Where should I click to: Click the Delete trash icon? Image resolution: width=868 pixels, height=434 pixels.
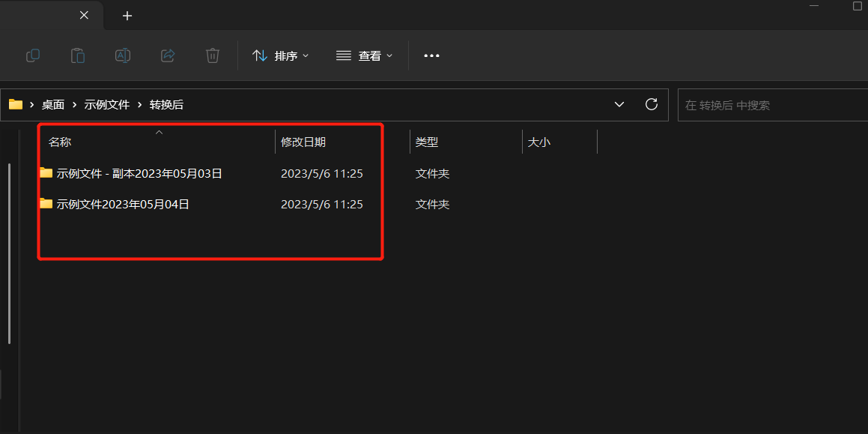(x=212, y=55)
